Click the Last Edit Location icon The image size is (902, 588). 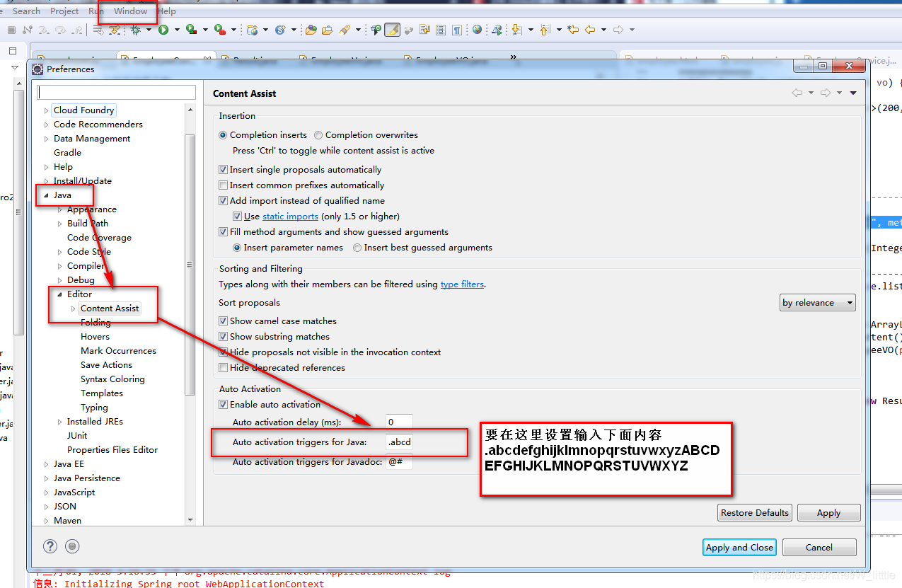tap(573, 30)
